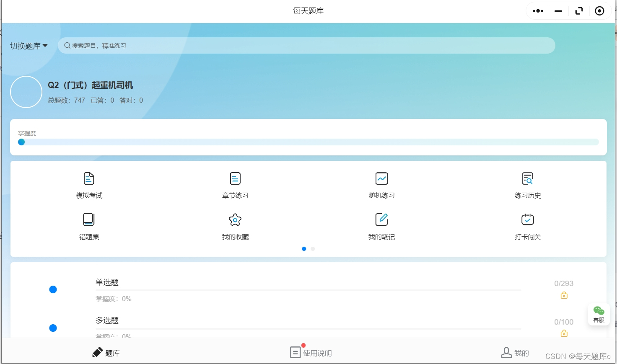This screenshot has width=617, height=364.
Task: Click 掌握度: 0% under 单选题
Action: click(114, 299)
